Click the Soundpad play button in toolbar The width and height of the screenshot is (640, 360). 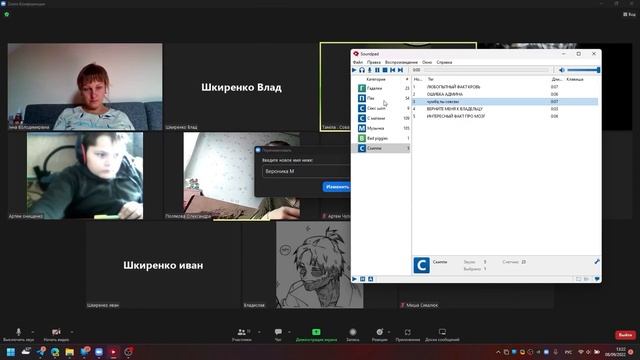[x=354, y=70]
